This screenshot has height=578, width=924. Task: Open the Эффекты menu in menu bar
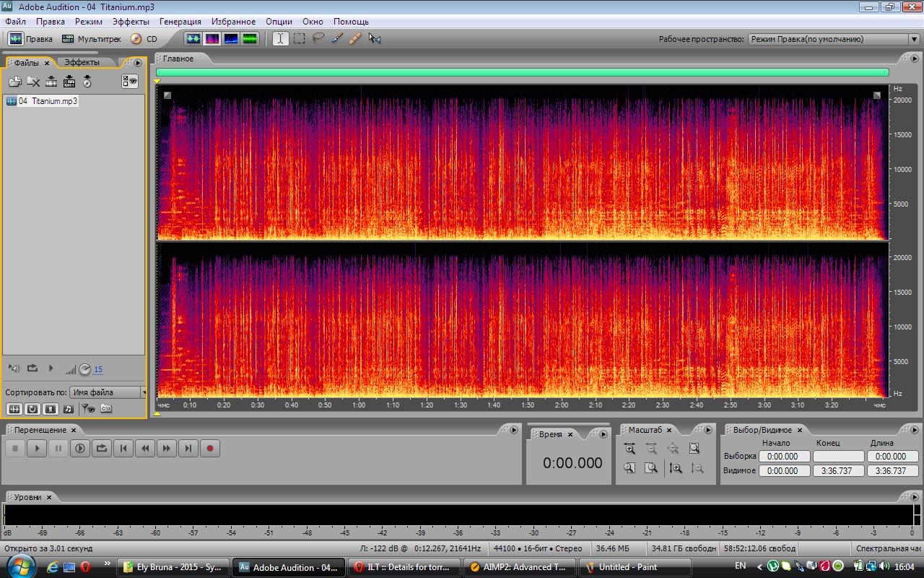(131, 22)
